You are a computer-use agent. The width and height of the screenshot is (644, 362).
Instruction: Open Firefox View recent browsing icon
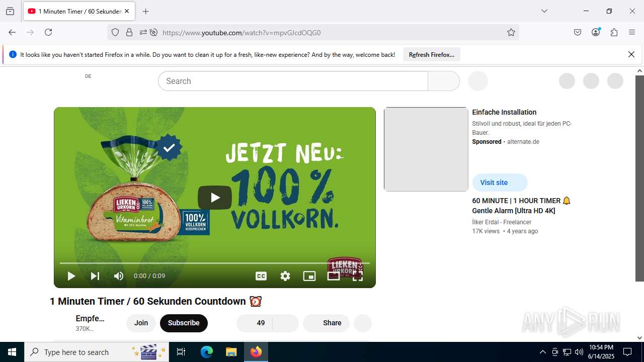[x=10, y=11]
